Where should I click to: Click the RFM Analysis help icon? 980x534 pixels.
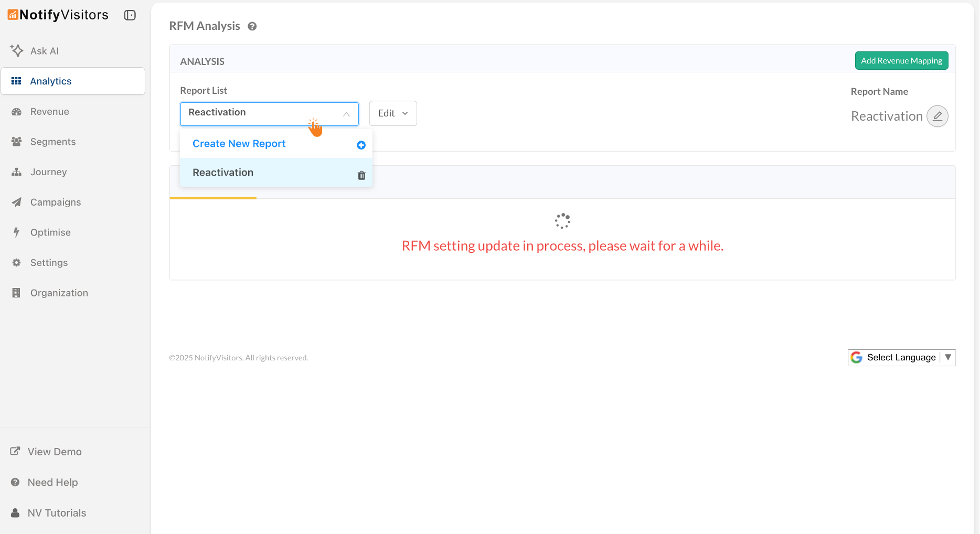pyautogui.click(x=252, y=26)
